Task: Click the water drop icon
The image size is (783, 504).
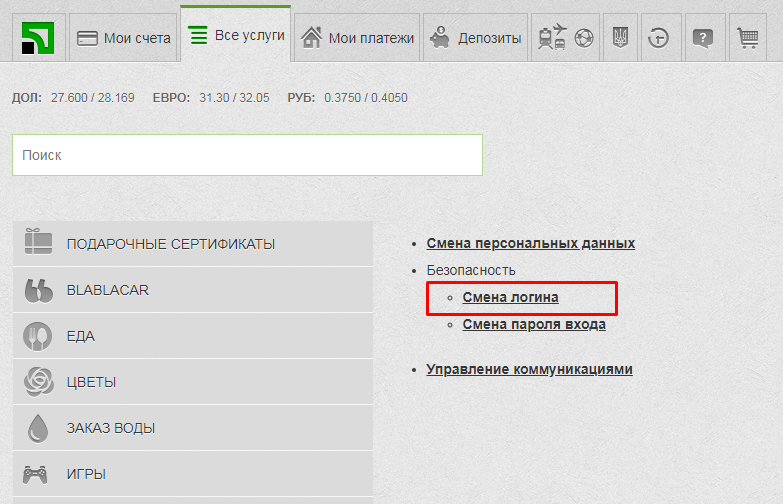Action: (x=38, y=429)
